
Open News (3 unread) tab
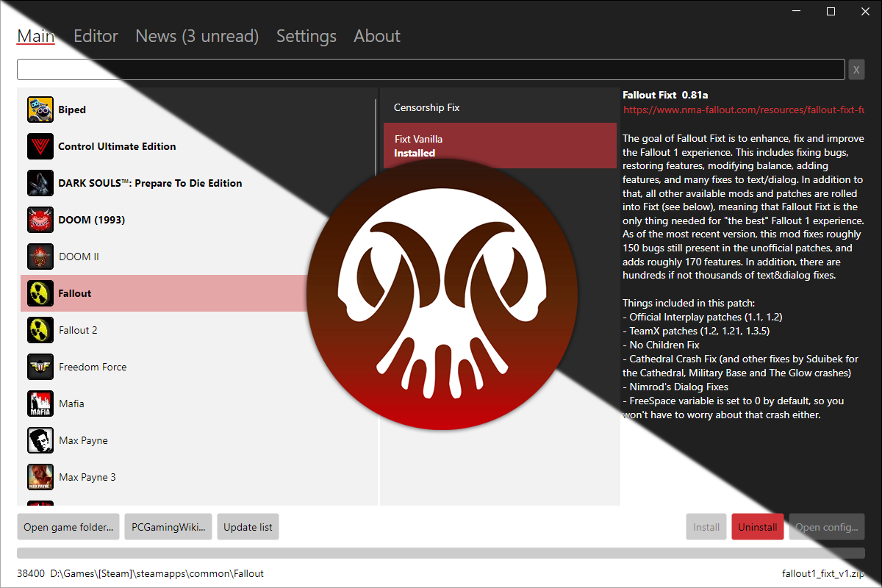click(197, 36)
